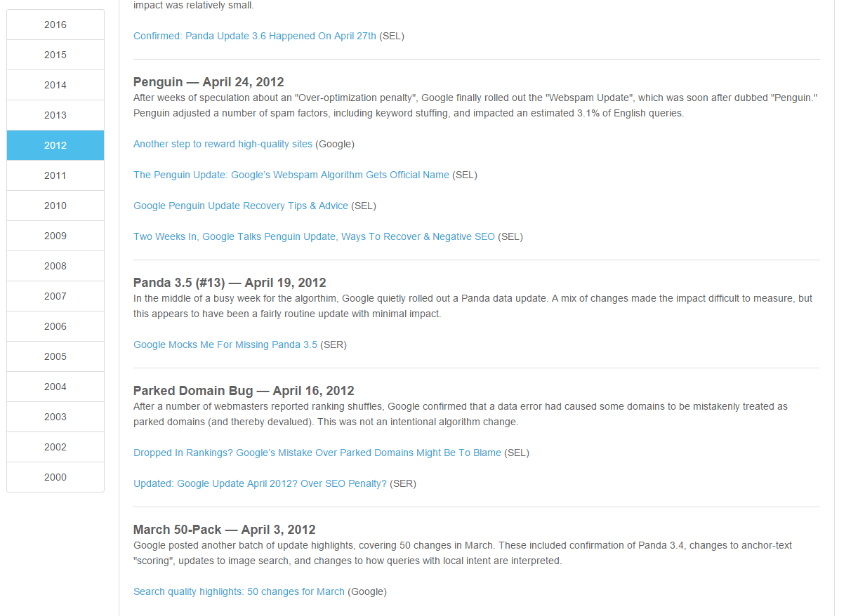This screenshot has width=865, height=616.
Task: Click the highlighted 2012 tab
Action: 55,145
